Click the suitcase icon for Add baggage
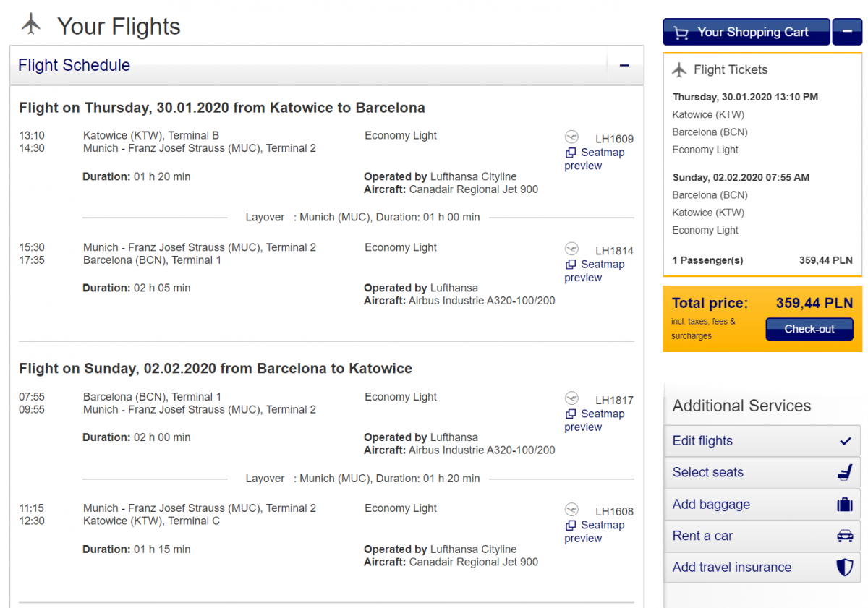The width and height of the screenshot is (868, 608). pyautogui.click(x=845, y=505)
